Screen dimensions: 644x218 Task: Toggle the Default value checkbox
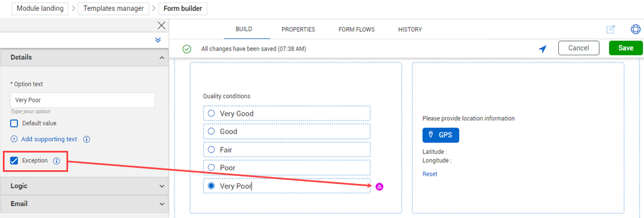click(x=14, y=123)
